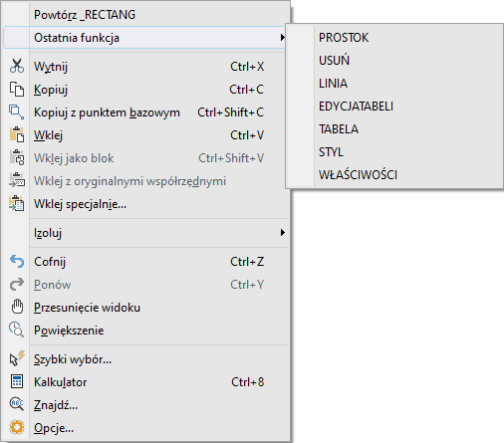
Task: Expand the Ostatnia funkcja submenu arrow
Action: (282, 38)
